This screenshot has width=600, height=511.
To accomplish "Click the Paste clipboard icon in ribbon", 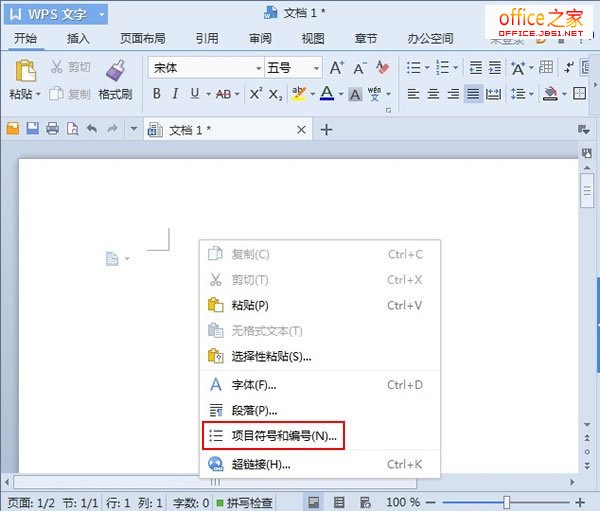I will click(25, 70).
